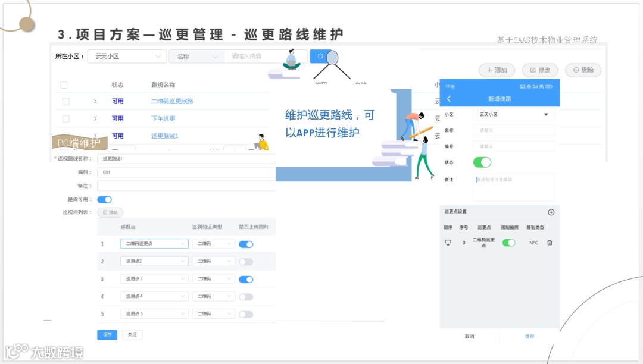This screenshot has width=643, height=364.
Task: Go back with mobile header arrow
Action: [449, 99]
